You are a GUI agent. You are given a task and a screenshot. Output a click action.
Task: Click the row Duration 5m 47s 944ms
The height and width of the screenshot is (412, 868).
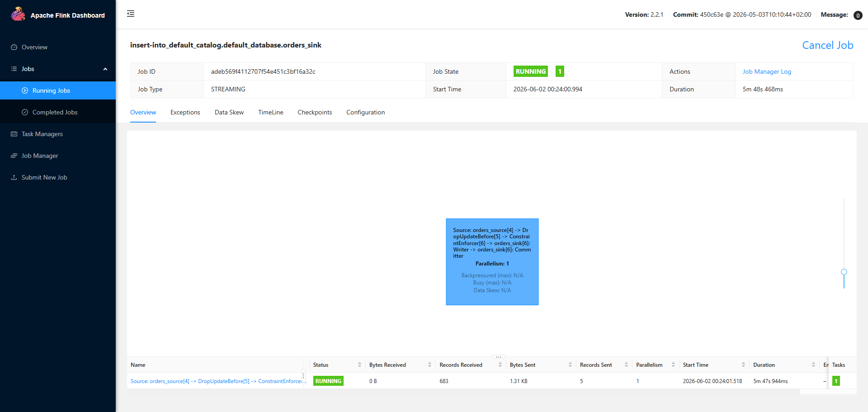coord(770,381)
